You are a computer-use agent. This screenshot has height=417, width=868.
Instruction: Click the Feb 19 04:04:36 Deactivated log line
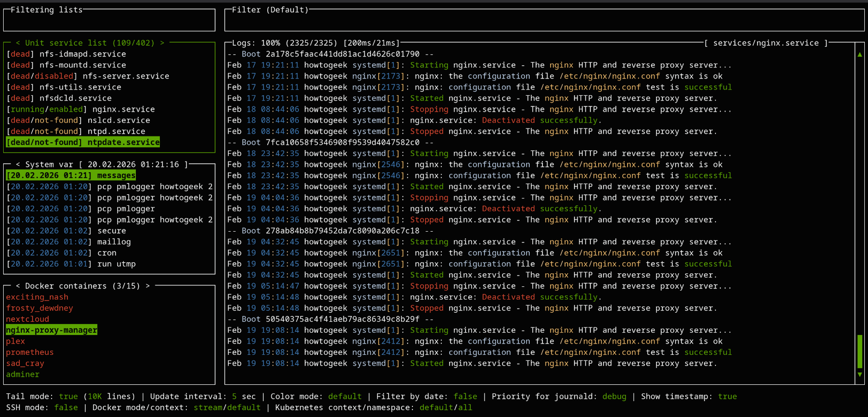click(x=415, y=209)
